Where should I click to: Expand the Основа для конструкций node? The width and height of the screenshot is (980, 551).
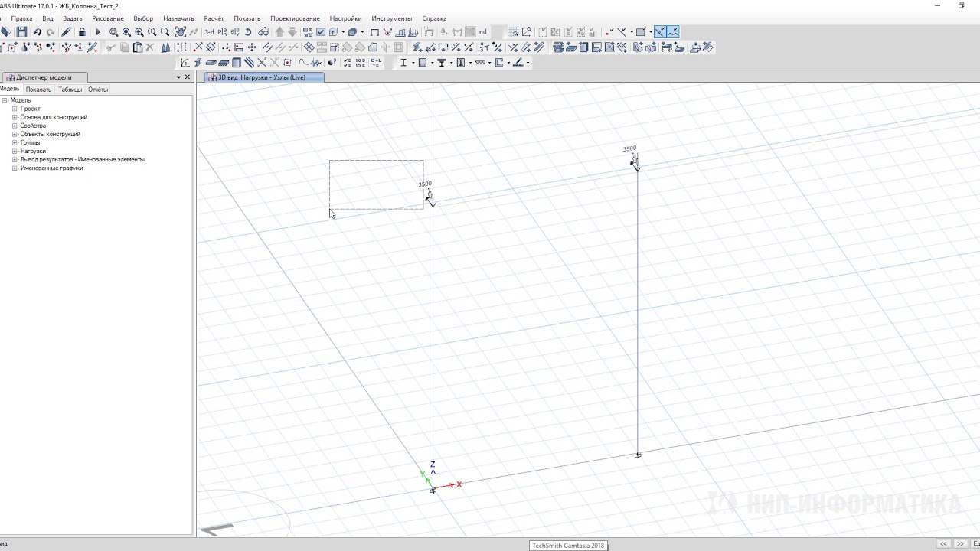[x=15, y=117]
